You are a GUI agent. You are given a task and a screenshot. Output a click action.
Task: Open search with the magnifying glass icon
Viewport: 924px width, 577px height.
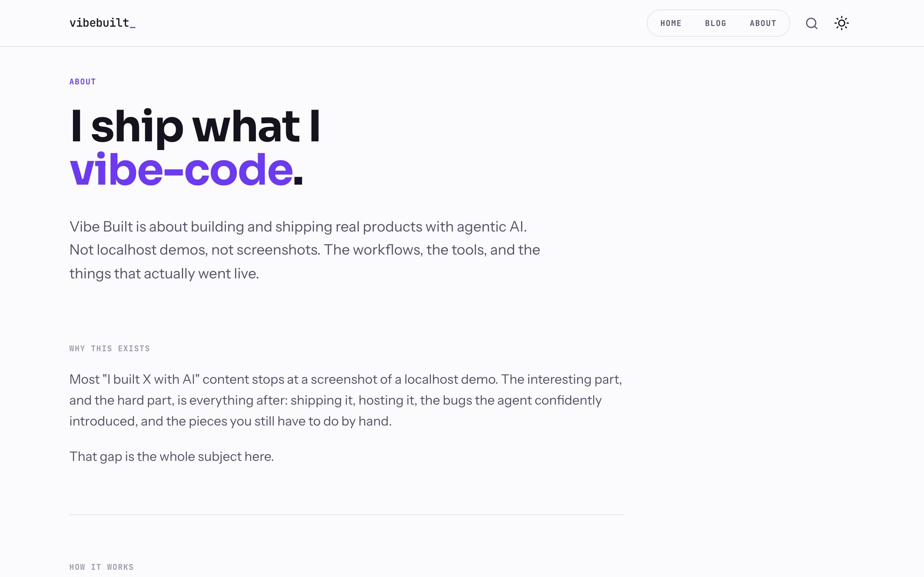pyautogui.click(x=811, y=23)
